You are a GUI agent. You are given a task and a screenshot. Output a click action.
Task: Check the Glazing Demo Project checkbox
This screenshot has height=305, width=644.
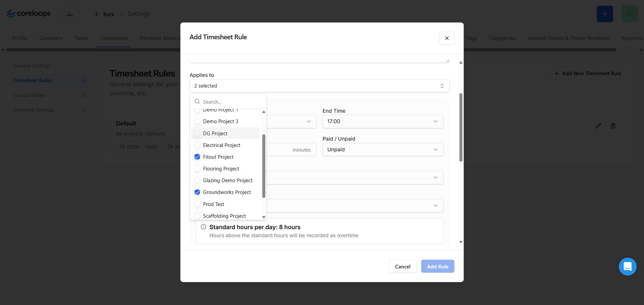(x=197, y=180)
